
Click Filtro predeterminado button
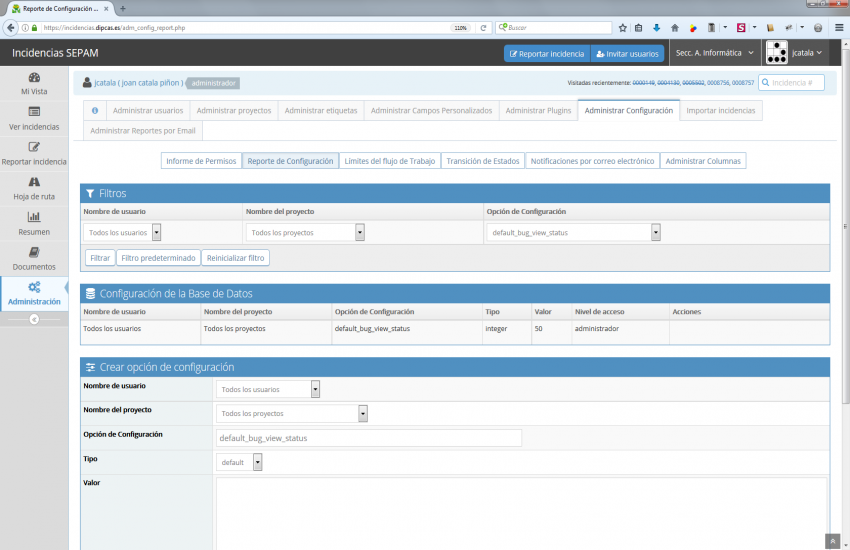(x=158, y=258)
